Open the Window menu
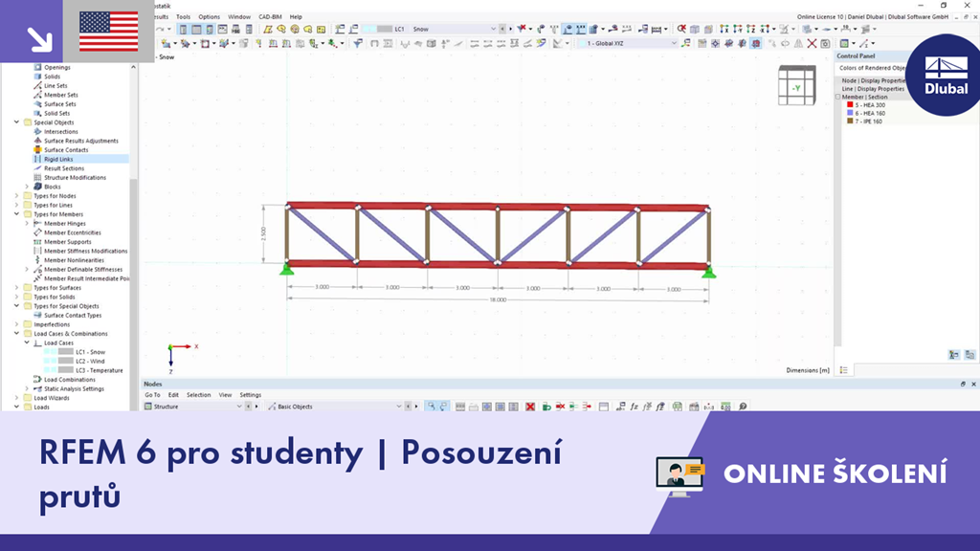 pyautogui.click(x=238, y=17)
